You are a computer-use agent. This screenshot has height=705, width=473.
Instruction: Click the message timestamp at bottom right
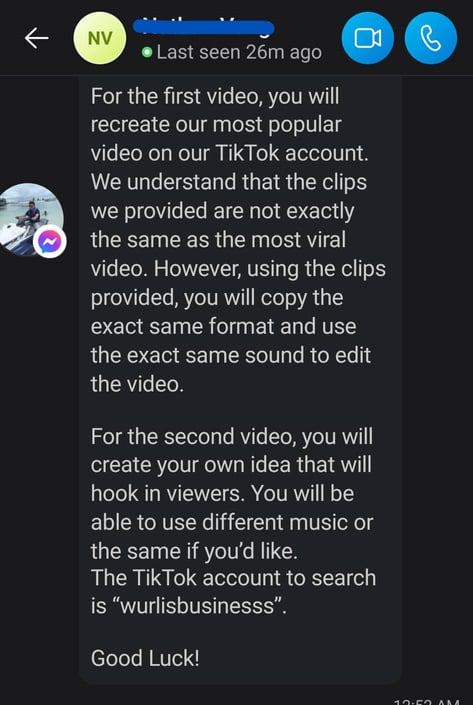click(426, 701)
